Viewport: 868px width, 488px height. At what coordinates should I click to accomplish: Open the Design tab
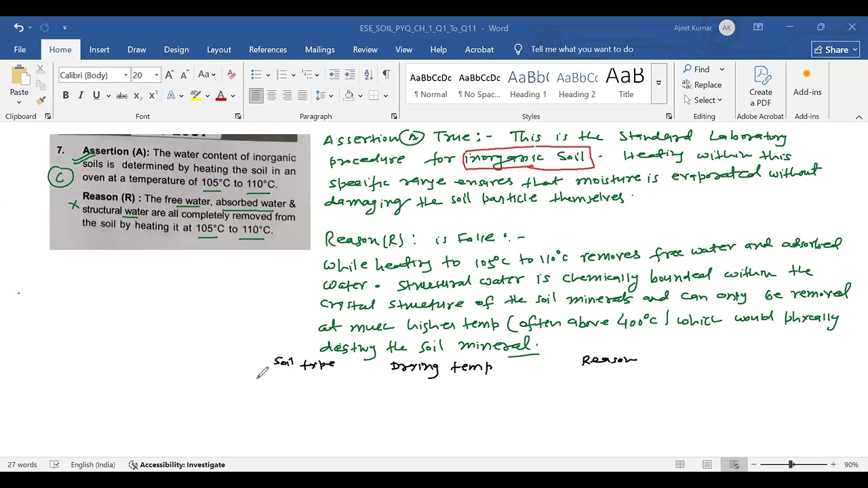tap(176, 49)
